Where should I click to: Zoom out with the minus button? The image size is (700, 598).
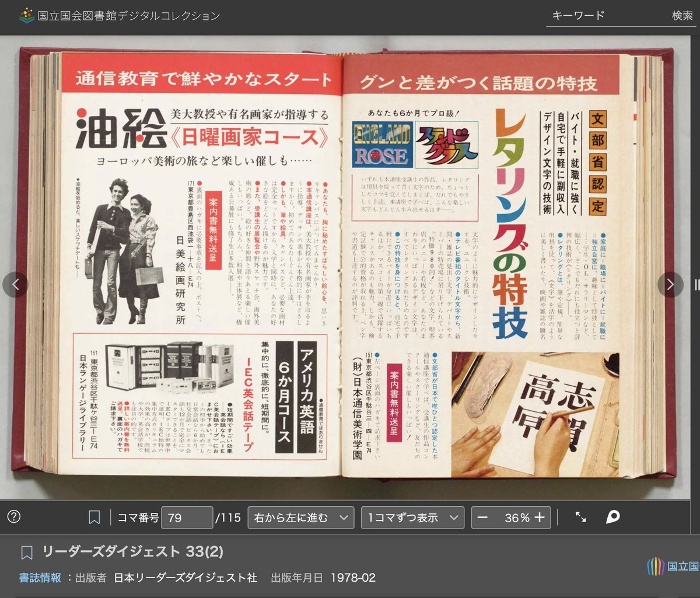click(x=482, y=517)
